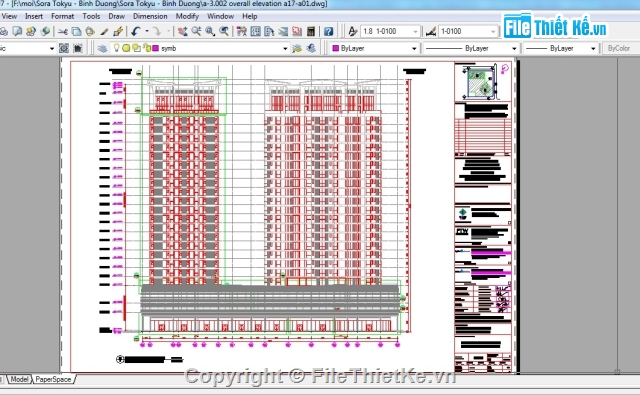The image size is (640, 395).
Task: Switch to the Model tab
Action: 19,379
